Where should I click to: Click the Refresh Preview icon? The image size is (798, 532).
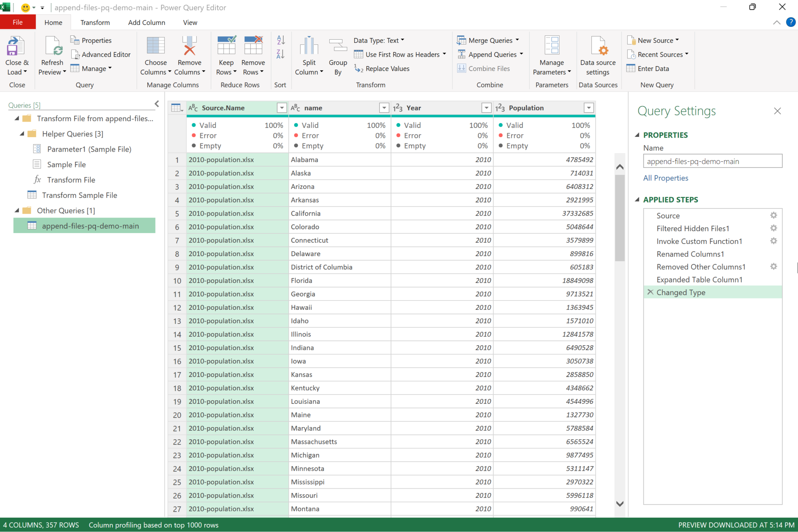(53, 46)
